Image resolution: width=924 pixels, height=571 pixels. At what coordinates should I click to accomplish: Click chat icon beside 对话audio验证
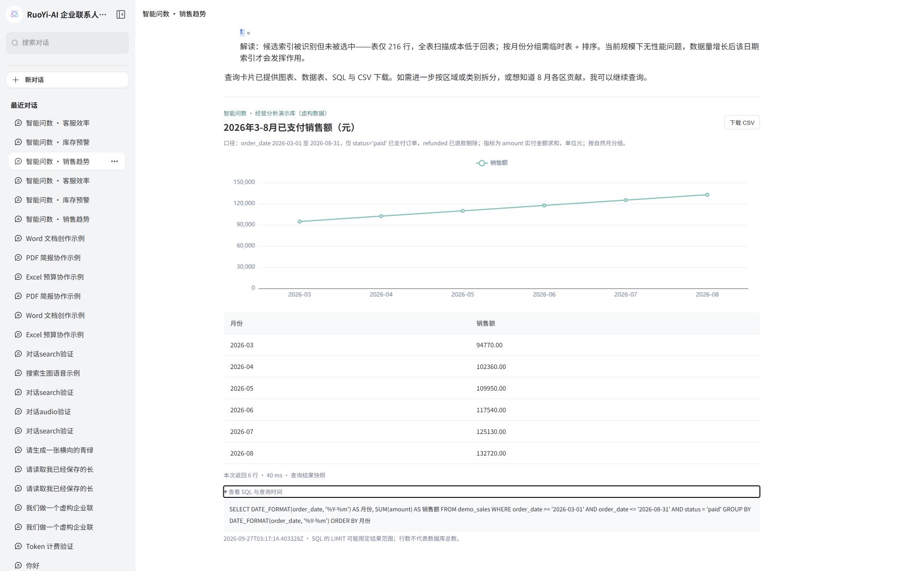tap(18, 412)
